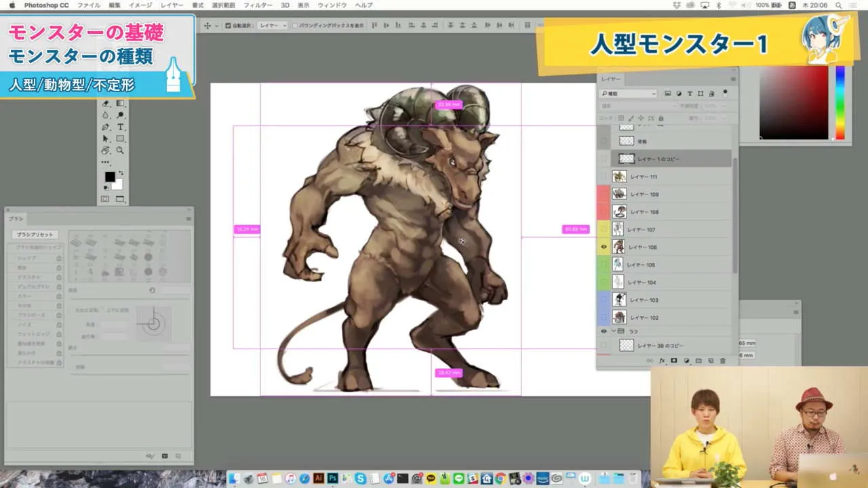The width and height of the screenshot is (868, 488).
Task: Click the Add New Layer icon in Layers panel
Action: pos(711,361)
